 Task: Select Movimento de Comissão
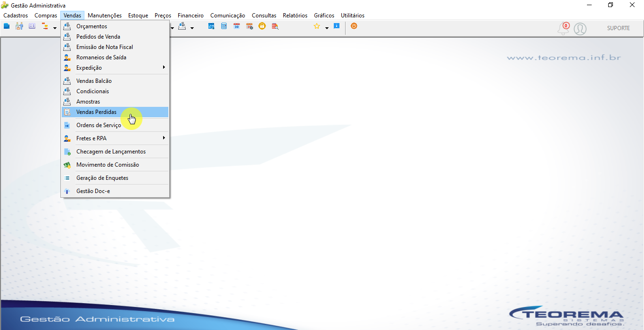115,165
